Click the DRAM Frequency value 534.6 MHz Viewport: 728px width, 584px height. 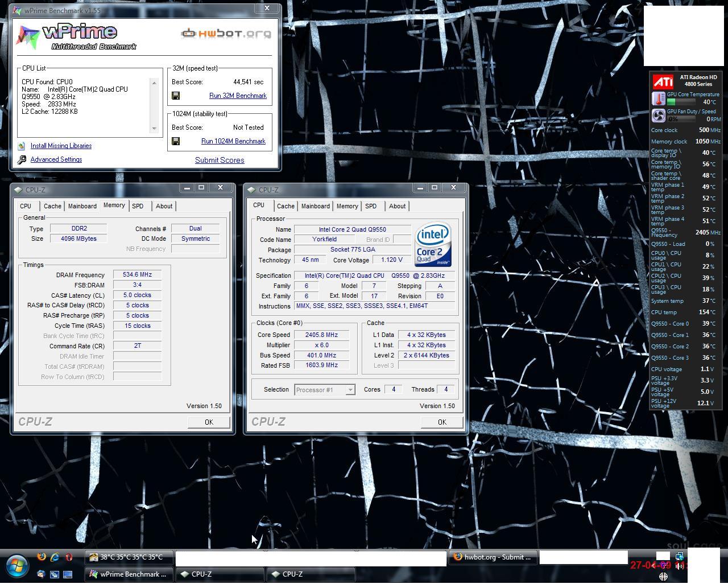pyautogui.click(x=137, y=275)
